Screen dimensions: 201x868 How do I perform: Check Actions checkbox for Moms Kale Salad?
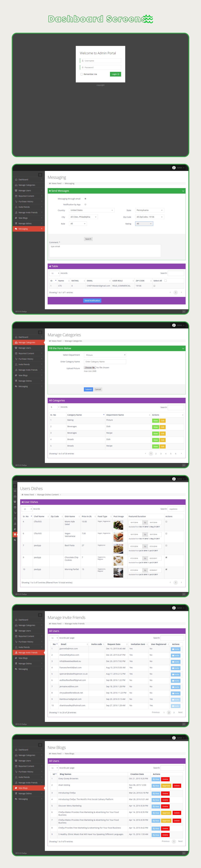pos(166,522)
